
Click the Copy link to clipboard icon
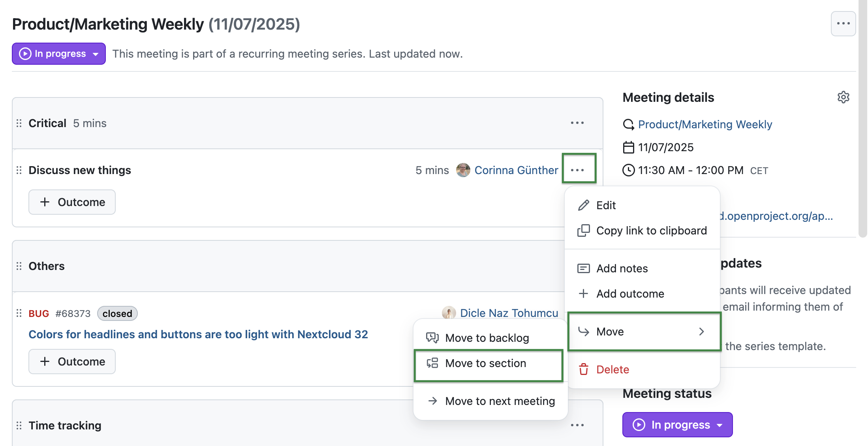583,230
